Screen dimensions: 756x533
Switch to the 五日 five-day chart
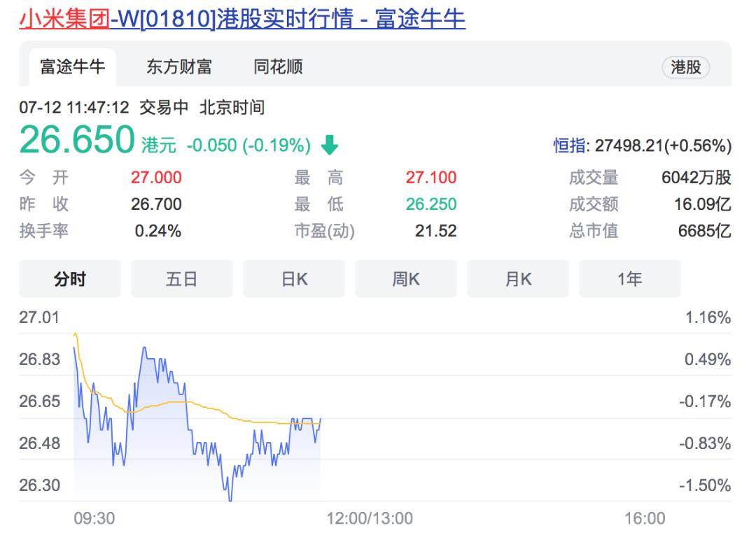182,278
